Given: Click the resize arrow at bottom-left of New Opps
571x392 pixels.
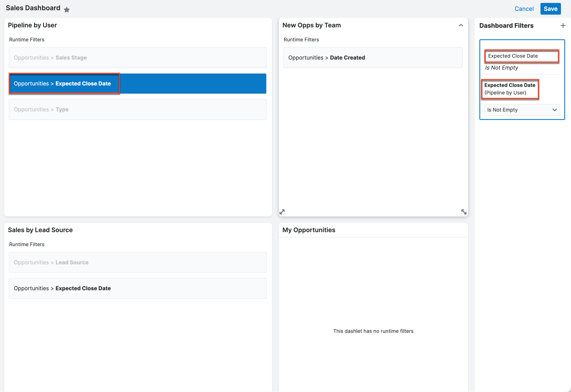Looking at the screenshot, I should [x=282, y=212].
